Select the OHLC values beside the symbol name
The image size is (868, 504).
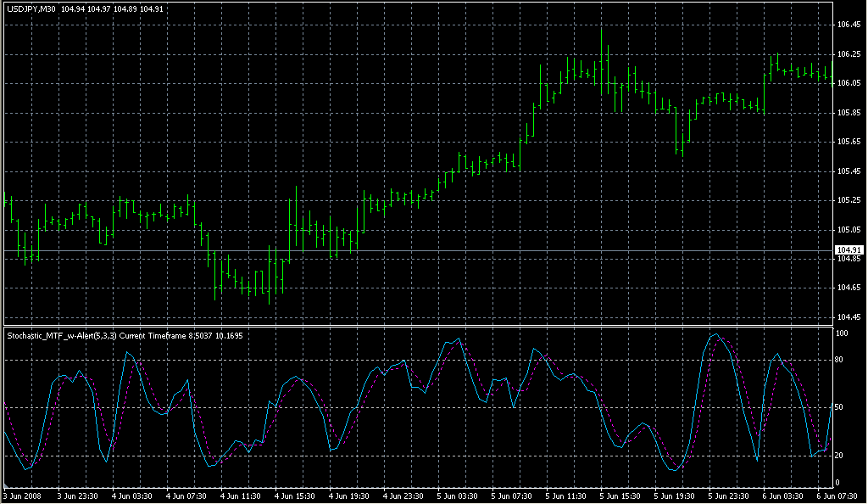tap(101, 8)
